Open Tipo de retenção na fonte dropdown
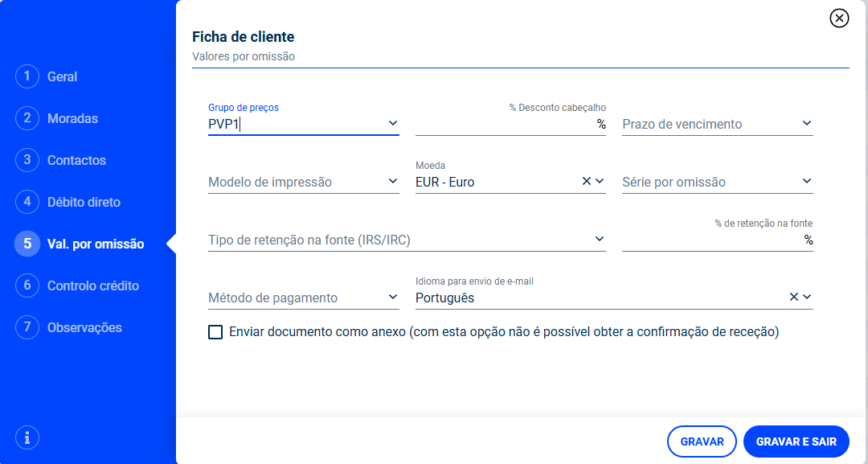 pos(407,240)
